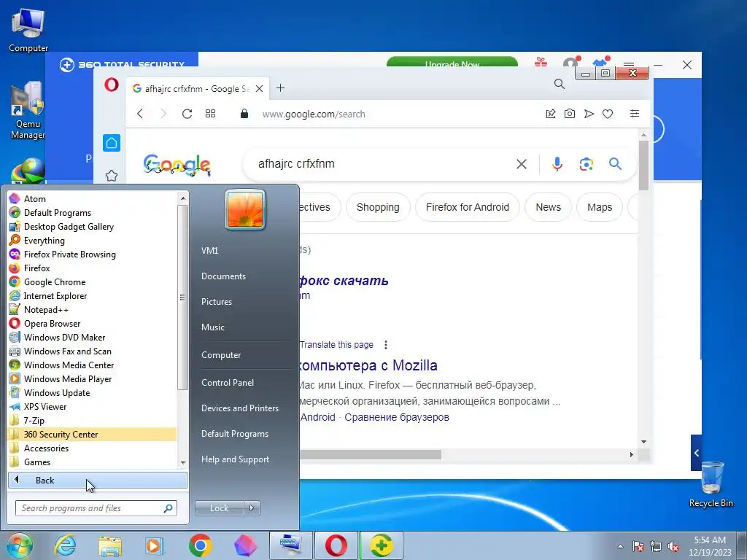This screenshot has height=560, width=747.
Task: Add page to bookmarks heart icon
Action: [x=608, y=114]
